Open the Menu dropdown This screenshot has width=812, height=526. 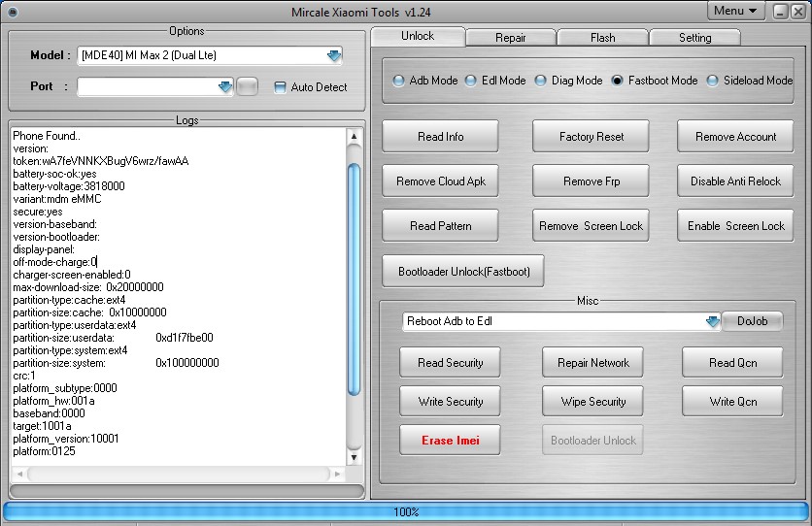coord(735,11)
